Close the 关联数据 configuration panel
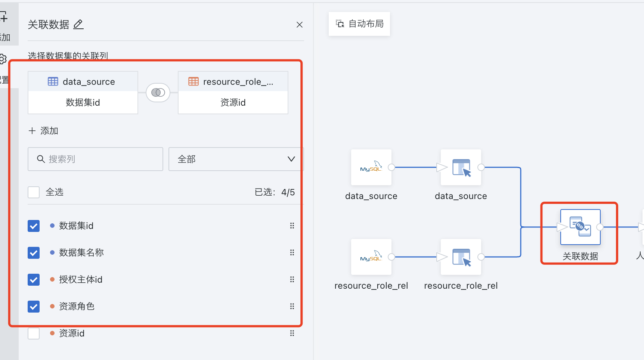 pos(299,25)
